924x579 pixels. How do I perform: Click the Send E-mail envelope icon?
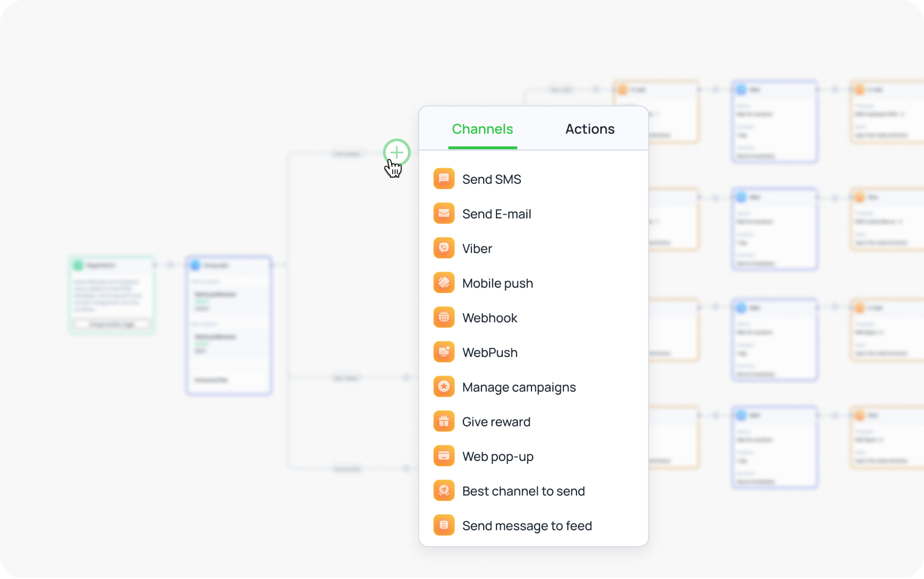click(x=444, y=213)
